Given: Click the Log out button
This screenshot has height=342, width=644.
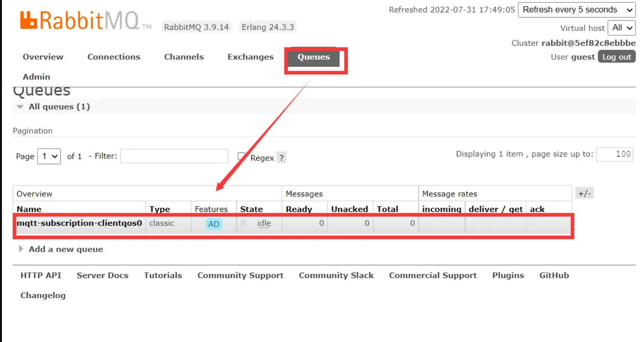Looking at the screenshot, I should coord(617,57).
